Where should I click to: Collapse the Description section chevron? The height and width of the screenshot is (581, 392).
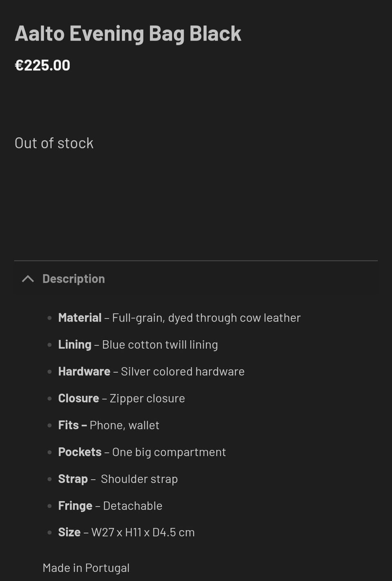[x=28, y=279]
